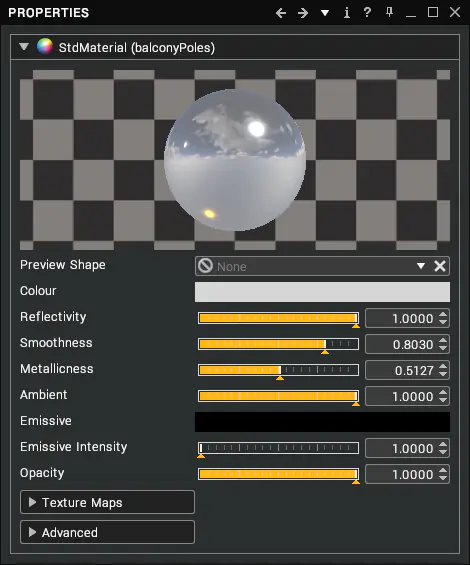Open the history dropdown triangle in header

coord(325,13)
